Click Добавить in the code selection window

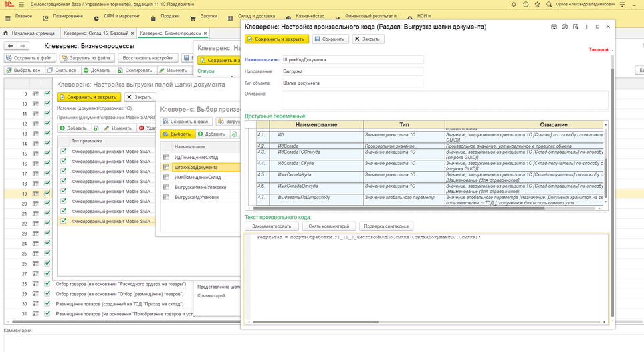(x=211, y=134)
